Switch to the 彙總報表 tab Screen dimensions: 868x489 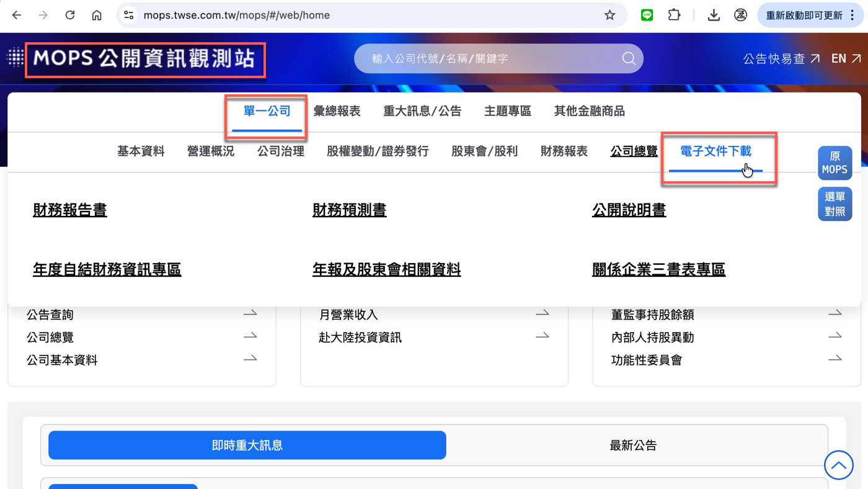pos(337,110)
